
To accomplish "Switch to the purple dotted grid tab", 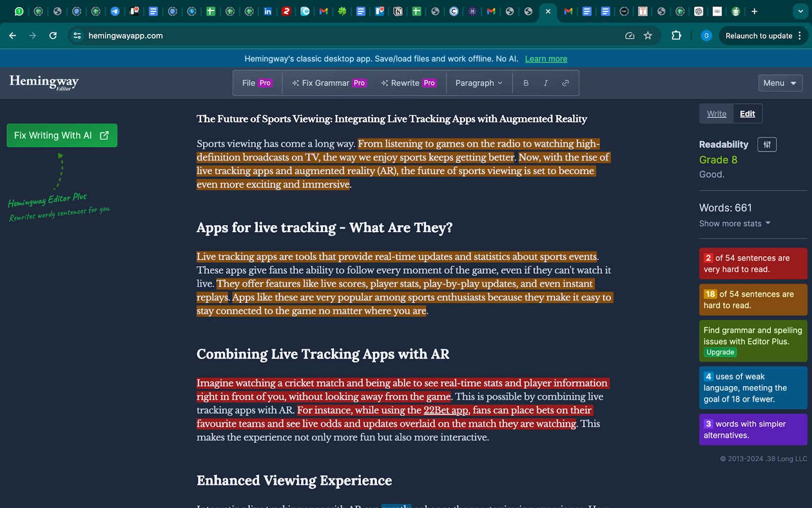I will [x=472, y=11].
